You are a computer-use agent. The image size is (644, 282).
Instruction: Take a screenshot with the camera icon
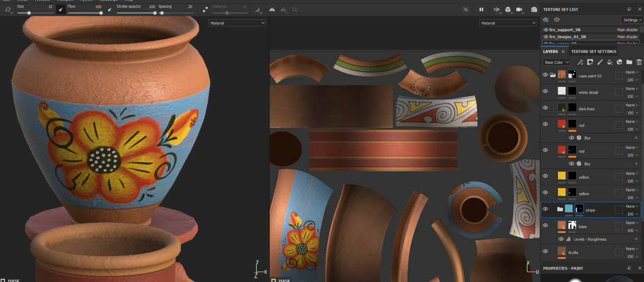point(534,10)
